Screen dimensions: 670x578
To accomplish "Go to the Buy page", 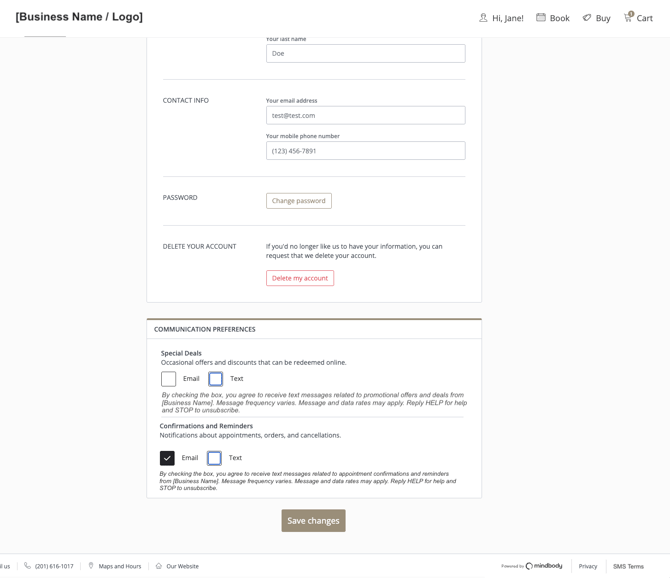I will click(x=597, y=18).
